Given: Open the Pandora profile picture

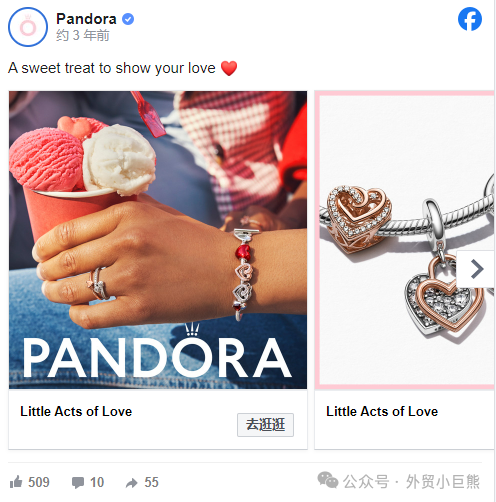Looking at the screenshot, I should (28, 27).
